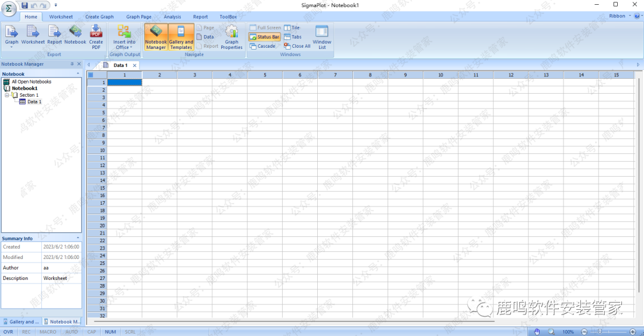
Task: Open the Insert into Office dropdown
Action: coord(124,37)
